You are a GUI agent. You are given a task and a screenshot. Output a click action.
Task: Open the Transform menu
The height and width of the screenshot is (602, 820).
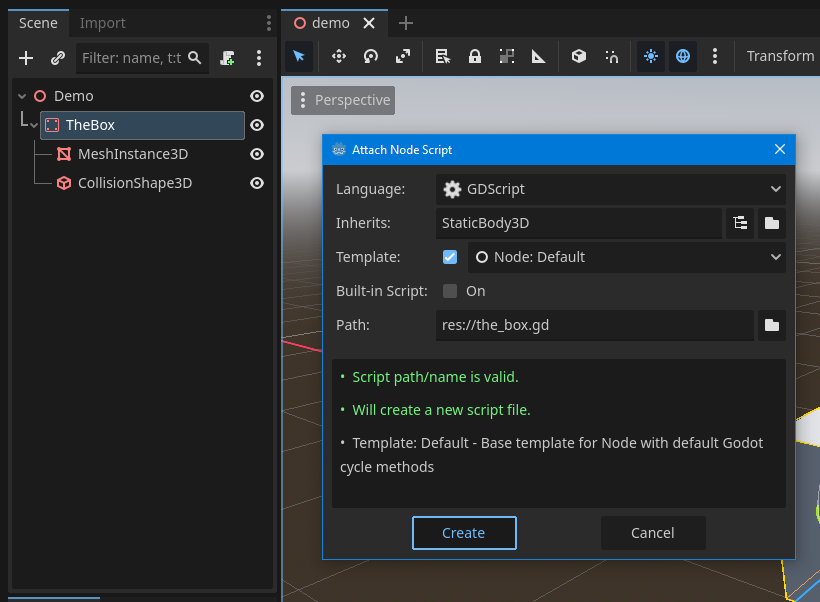click(780, 56)
